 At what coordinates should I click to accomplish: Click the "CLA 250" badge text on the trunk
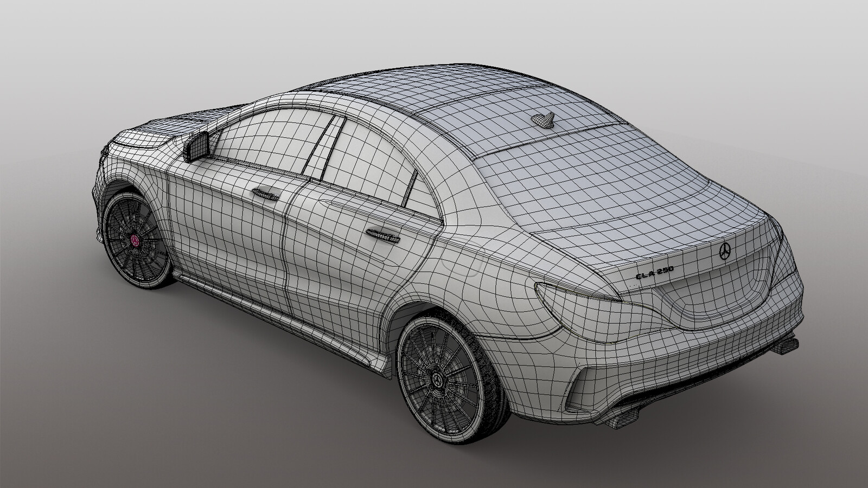pos(655,273)
